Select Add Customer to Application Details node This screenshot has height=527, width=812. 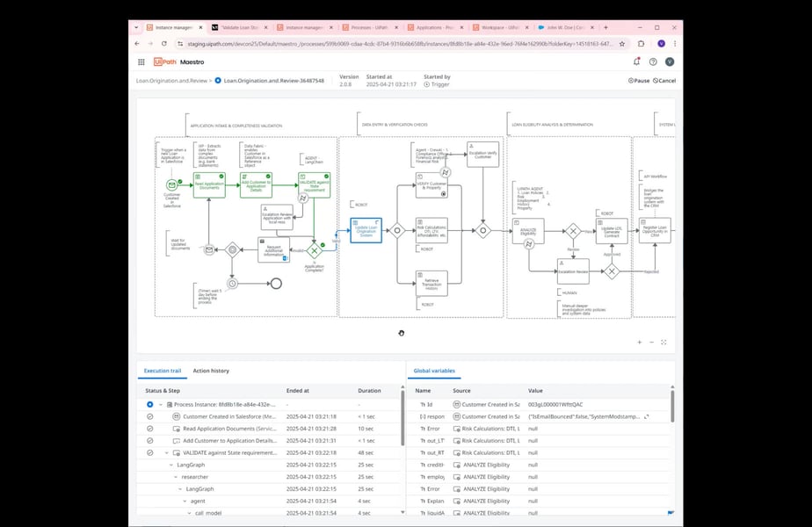pyautogui.click(x=256, y=185)
